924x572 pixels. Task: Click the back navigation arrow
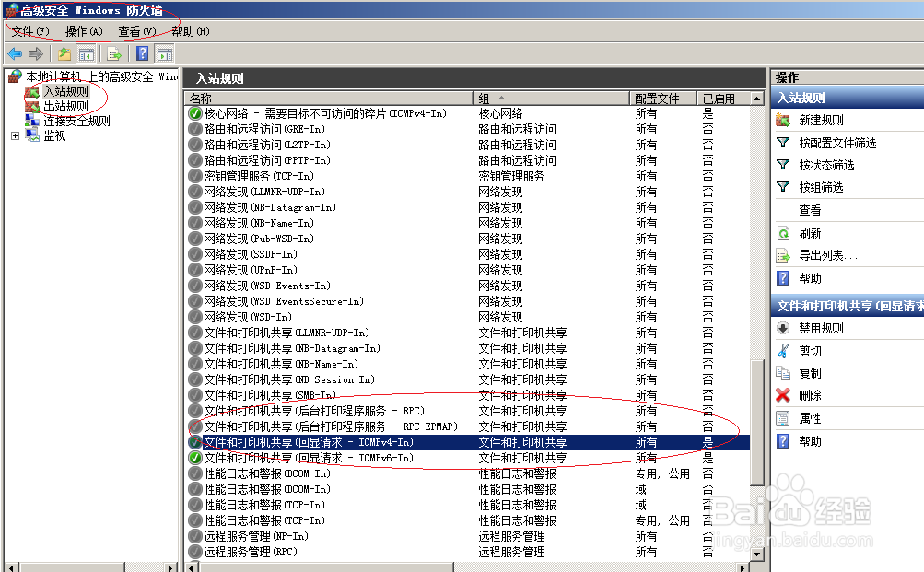[x=14, y=53]
